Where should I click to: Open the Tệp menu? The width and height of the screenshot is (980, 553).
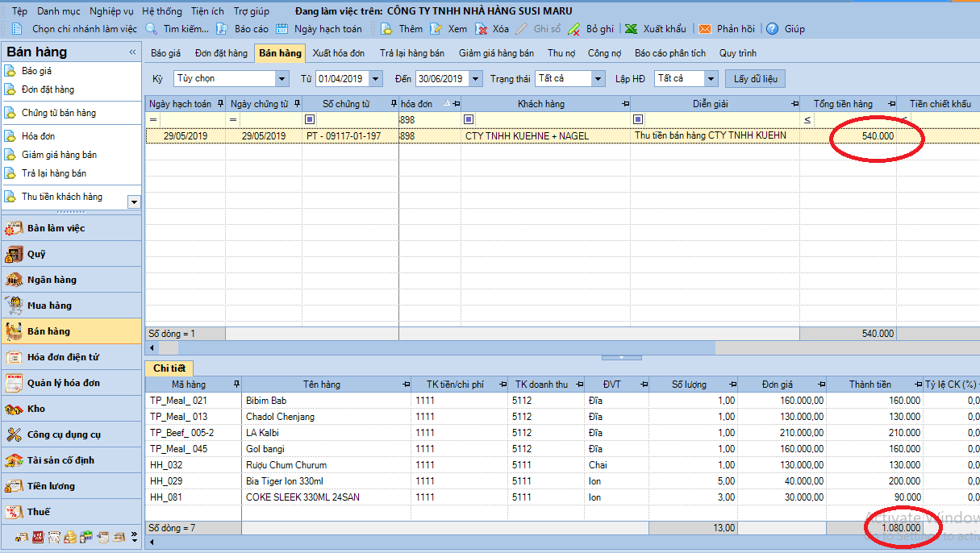coord(19,11)
